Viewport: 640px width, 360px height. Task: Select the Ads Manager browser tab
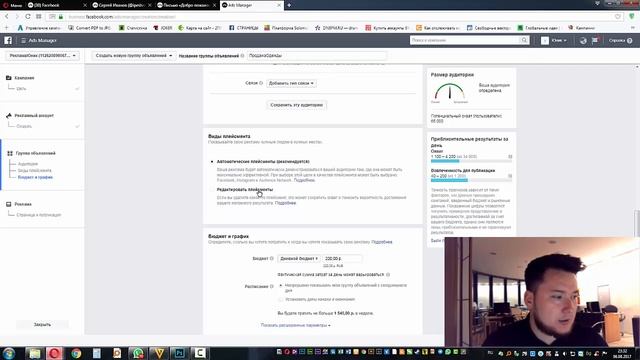[x=251, y=5]
